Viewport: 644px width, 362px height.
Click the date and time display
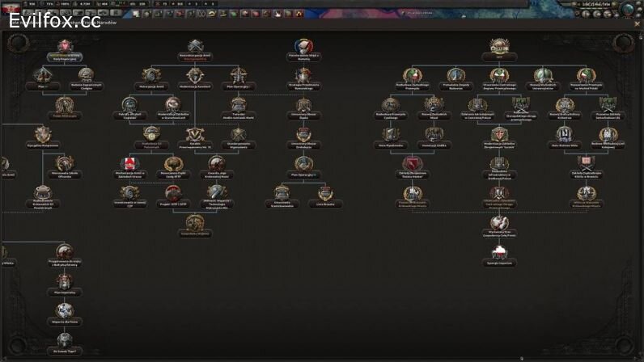tap(600, 4)
